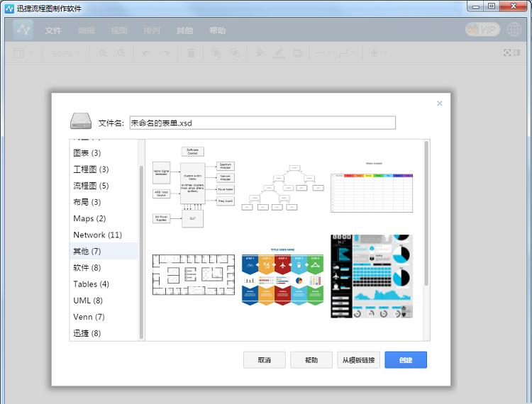The image size is (532, 404).
Task: Click the disk storage icon in dialog
Action: tap(81, 121)
